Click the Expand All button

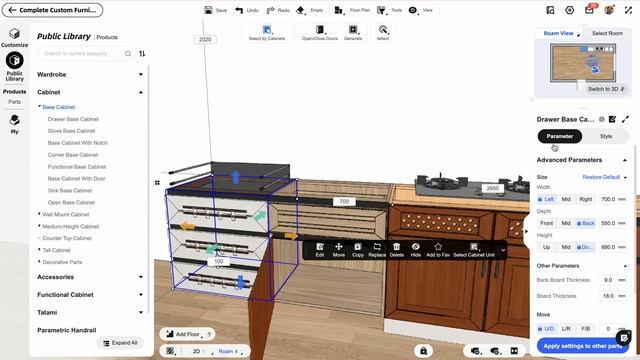(x=120, y=343)
